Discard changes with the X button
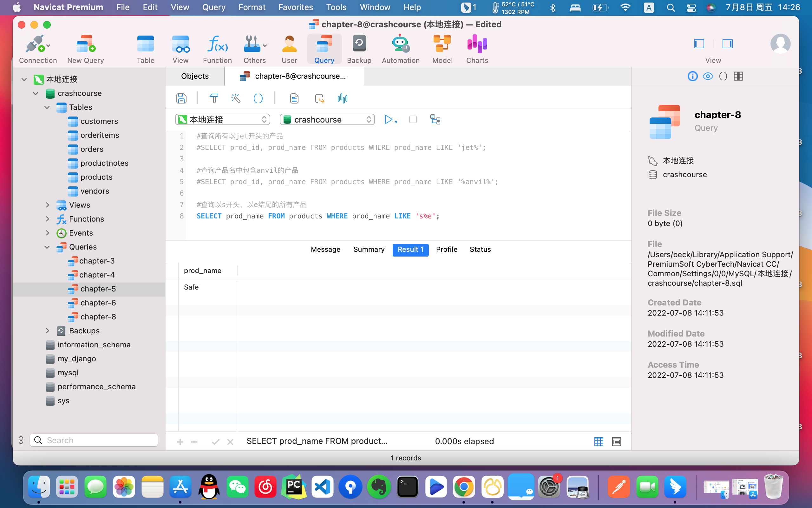 coord(230,442)
